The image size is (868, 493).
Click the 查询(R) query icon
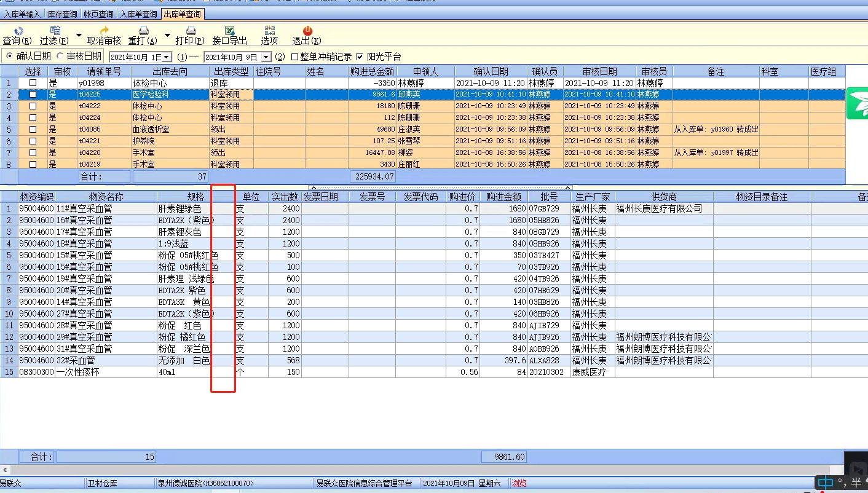[x=18, y=31]
